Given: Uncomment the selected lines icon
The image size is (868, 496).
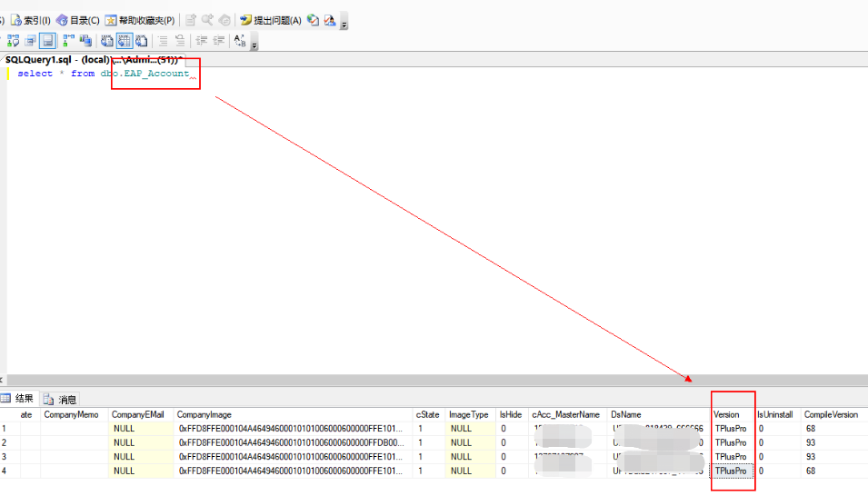Looking at the screenshot, I should coord(180,41).
